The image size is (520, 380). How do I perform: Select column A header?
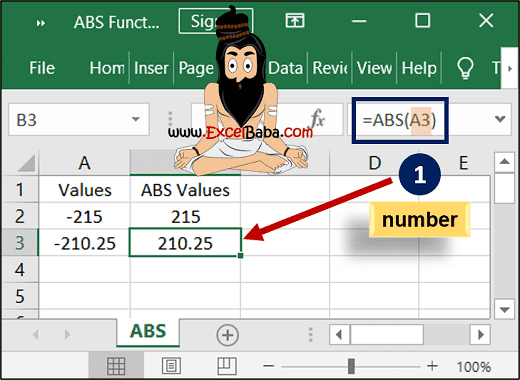point(84,163)
